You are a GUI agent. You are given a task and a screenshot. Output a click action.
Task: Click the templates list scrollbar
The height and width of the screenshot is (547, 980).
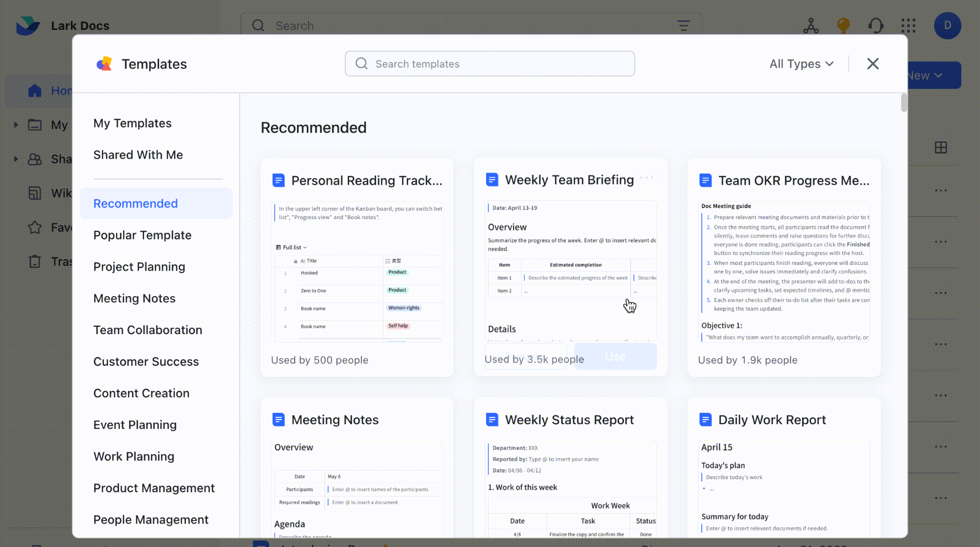[x=904, y=103]
